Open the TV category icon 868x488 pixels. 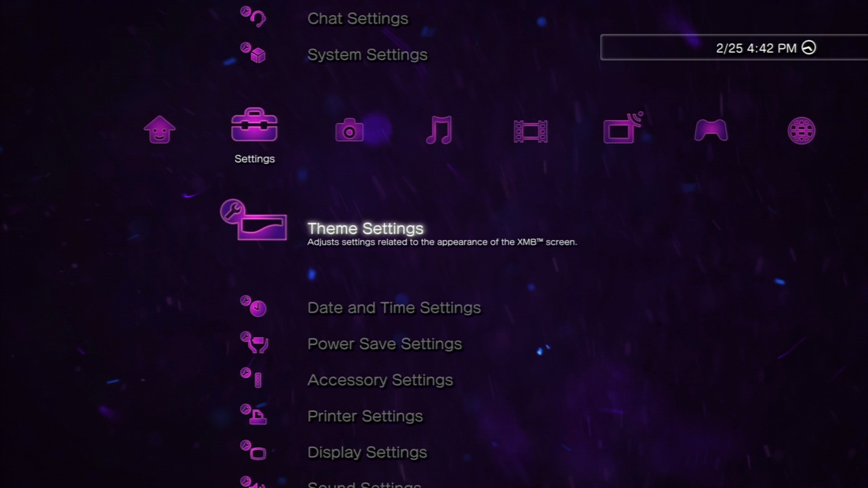pyautogui.click(x=623, y=128)
